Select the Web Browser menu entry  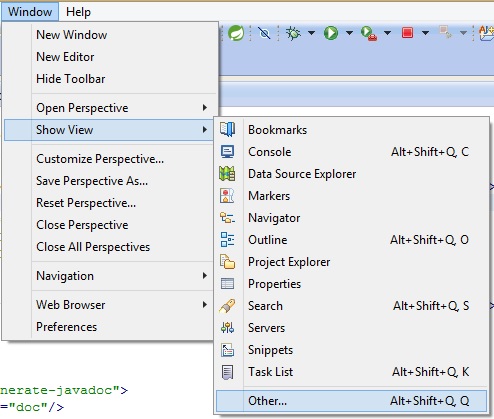click(108, 305)
